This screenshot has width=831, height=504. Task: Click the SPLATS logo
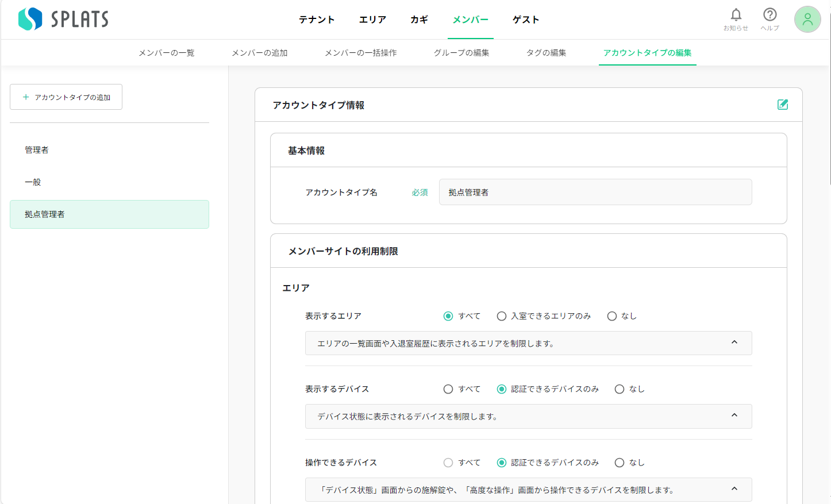click(x=63, y=19)
